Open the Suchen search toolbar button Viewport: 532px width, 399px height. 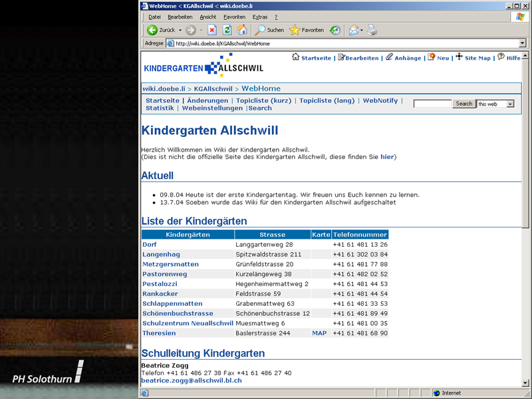pos(269,30)
